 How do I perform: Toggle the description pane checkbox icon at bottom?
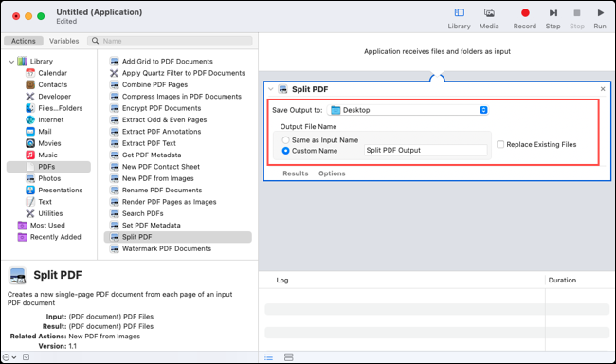click(26, 357)
